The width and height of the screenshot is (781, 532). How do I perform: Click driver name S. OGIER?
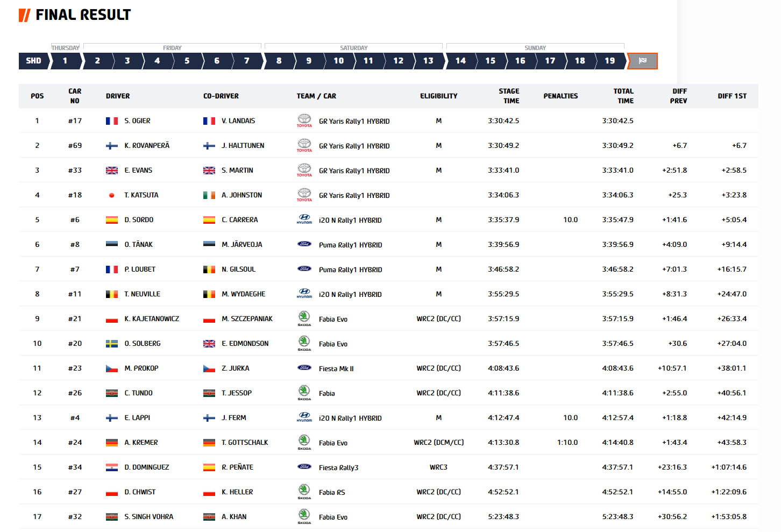point(137,121)
